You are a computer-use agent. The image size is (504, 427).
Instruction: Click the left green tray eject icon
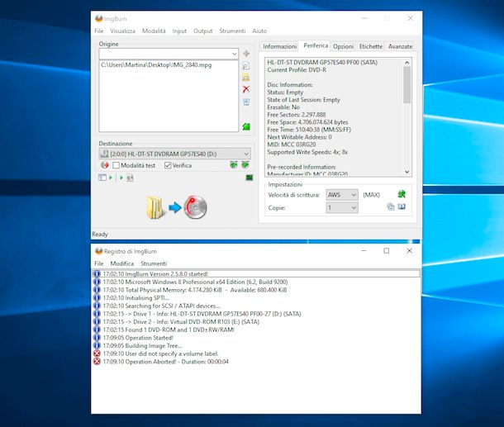pyautogui.click(x=234, y=165)
